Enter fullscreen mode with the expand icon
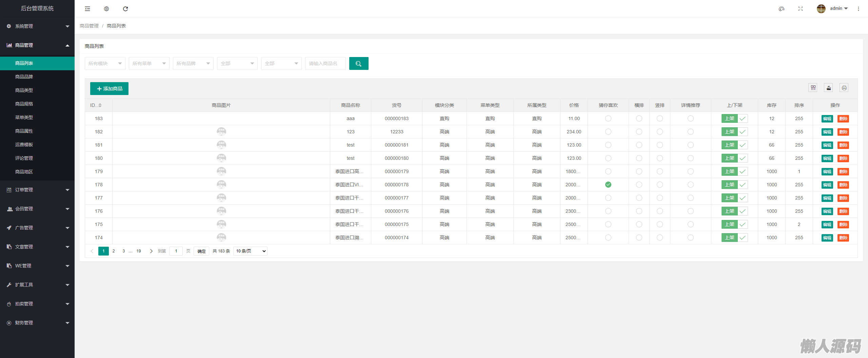Screen dimensions: 868x358 (801, 9)
